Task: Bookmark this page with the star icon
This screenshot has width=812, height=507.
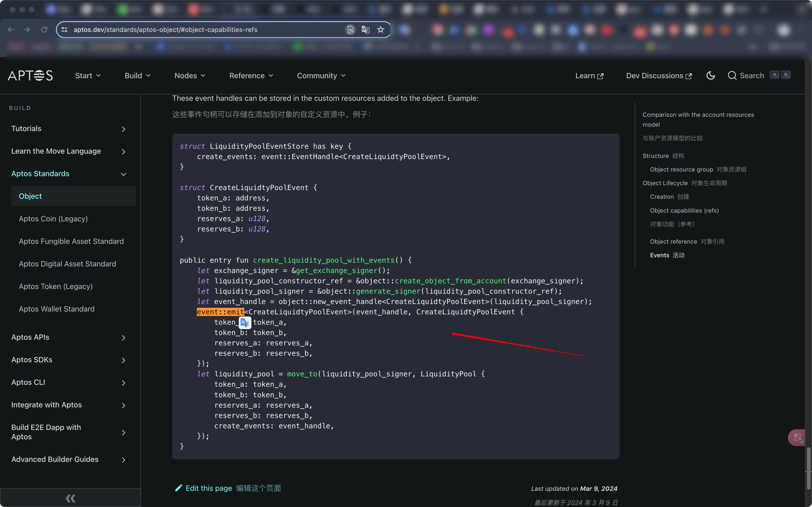Action: point(381,30)
